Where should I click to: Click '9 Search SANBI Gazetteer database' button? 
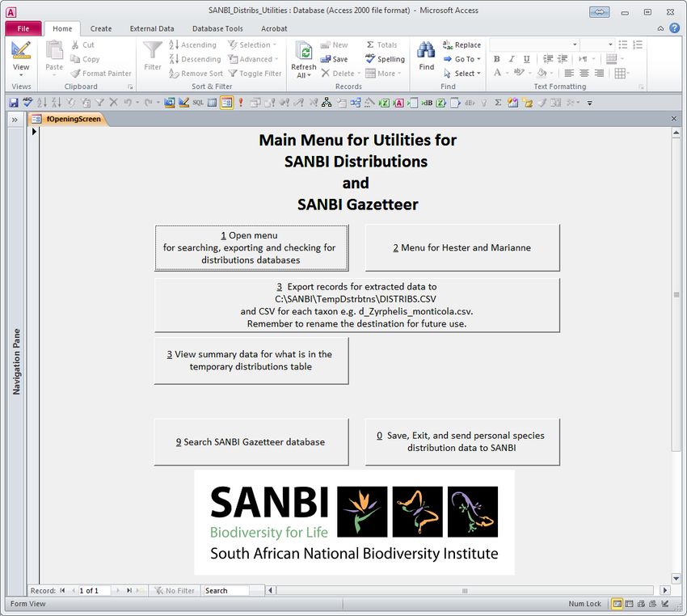pos(251,441)
